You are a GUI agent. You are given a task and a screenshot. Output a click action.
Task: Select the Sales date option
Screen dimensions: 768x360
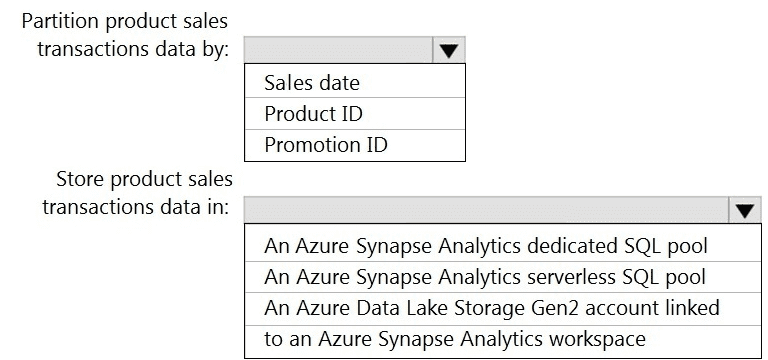(355, 82)
